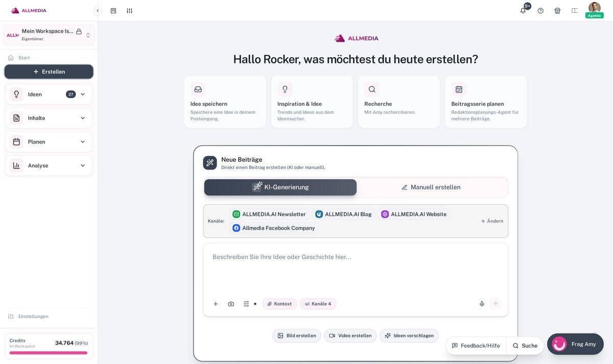Open the layout panel icon in top bar
This screenshot has height=364, width=613.
pyautogui.click(x=113, y=11)
